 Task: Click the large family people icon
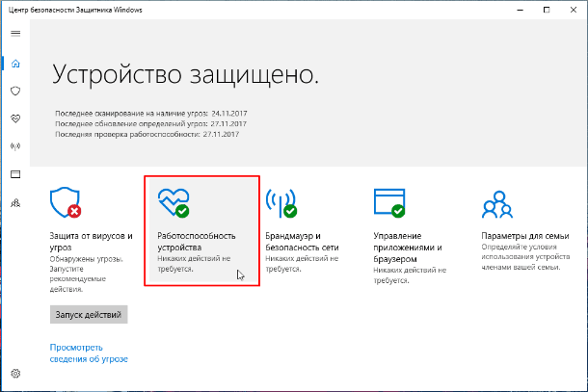(x=497, y=204)
